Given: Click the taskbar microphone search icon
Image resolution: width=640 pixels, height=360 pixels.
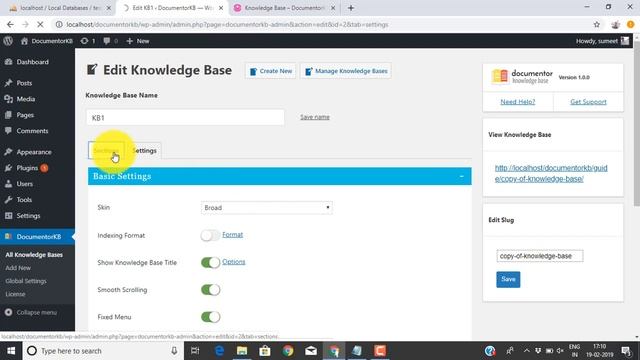Looking at the screenshot, I should 174,351.
